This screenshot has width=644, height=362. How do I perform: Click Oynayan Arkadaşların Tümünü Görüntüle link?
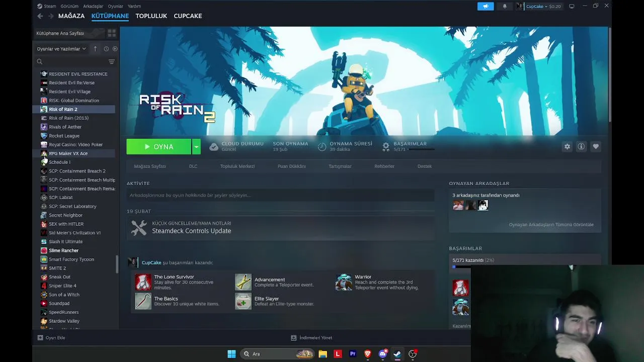click(x=551, y=225)
